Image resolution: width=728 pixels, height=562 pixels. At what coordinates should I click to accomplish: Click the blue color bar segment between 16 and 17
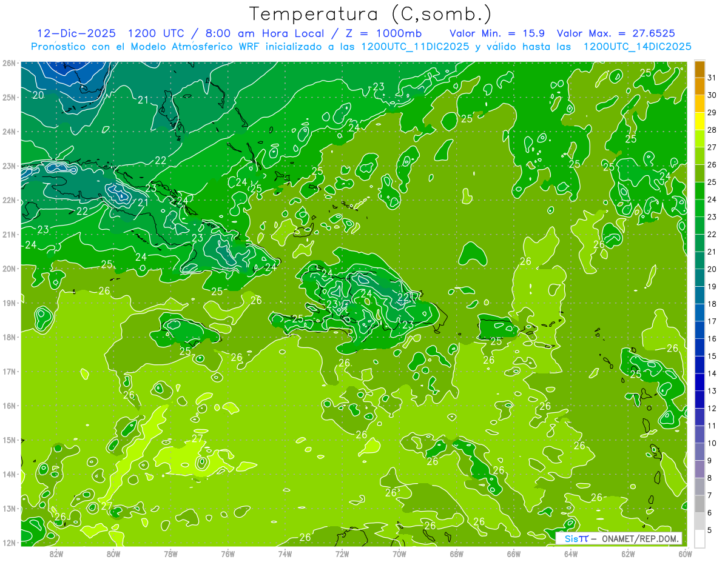[699, 331]
